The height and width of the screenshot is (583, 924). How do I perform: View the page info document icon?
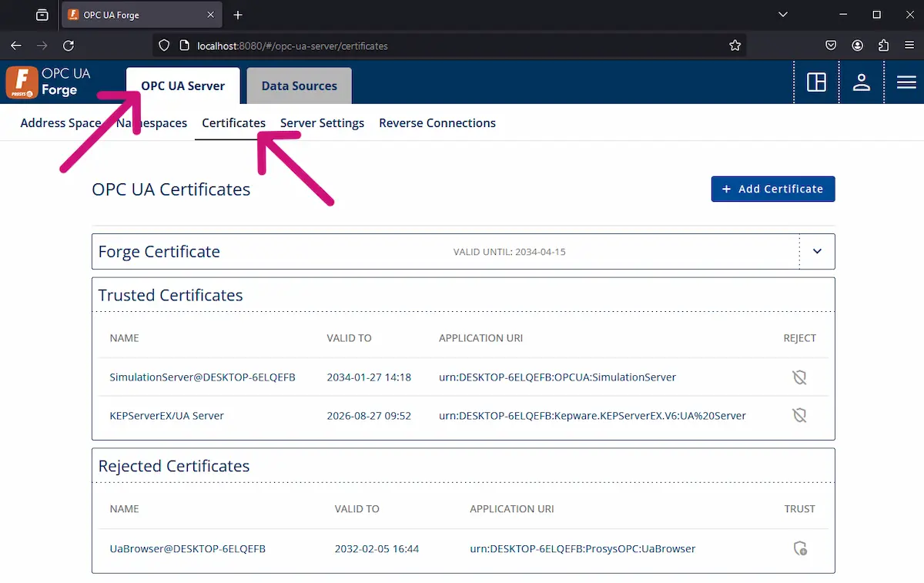(184, 45)
